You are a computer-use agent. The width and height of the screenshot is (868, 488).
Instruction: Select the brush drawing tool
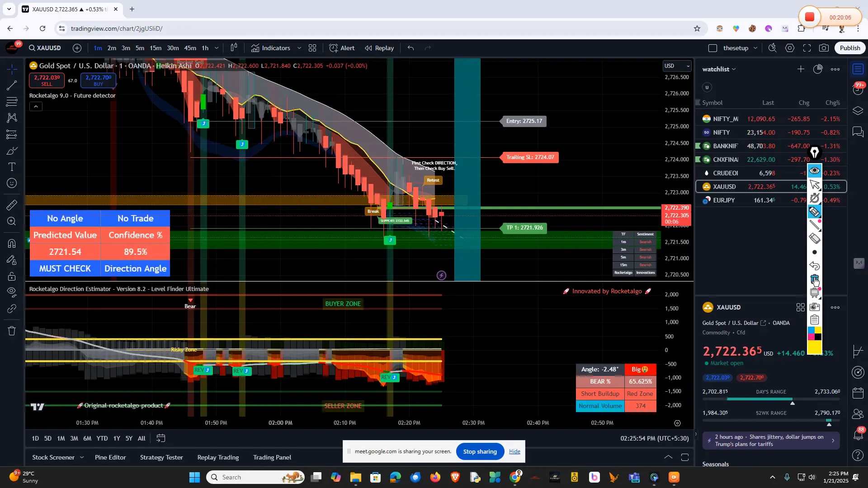[x=12, y=150]
